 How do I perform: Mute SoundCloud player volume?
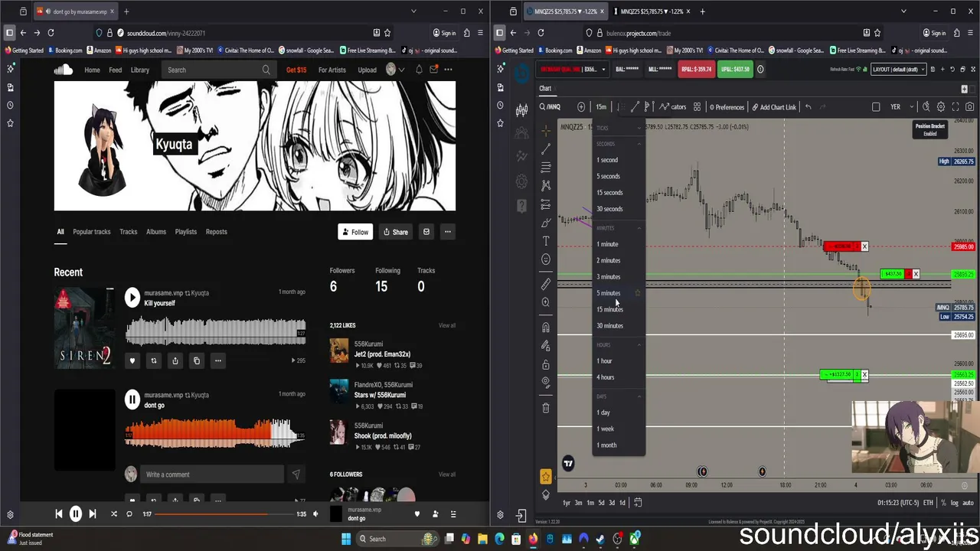coord(315,514)
